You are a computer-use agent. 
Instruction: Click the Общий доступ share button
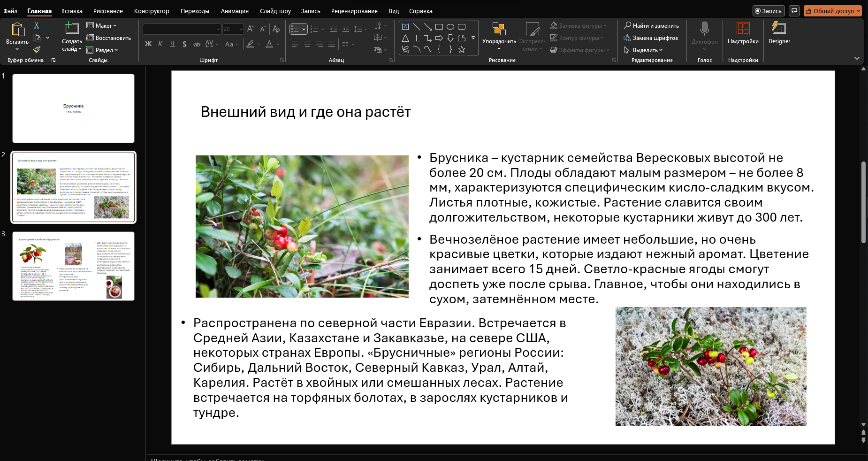(833, 11)
